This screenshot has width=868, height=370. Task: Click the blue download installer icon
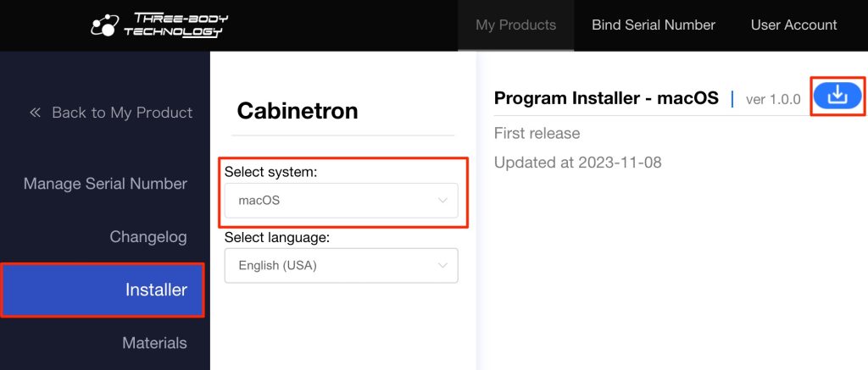click(837, 97)
